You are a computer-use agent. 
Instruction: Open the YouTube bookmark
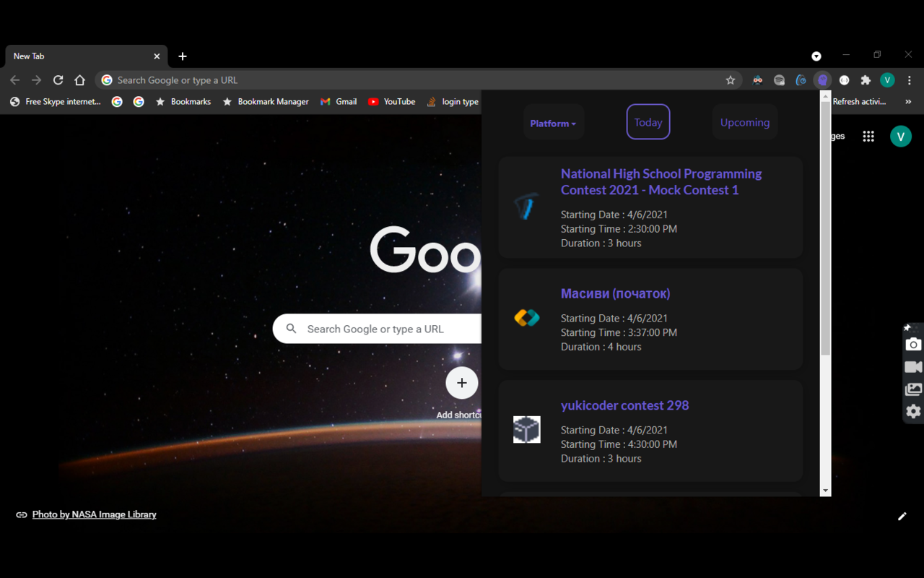tap(391, 102)
